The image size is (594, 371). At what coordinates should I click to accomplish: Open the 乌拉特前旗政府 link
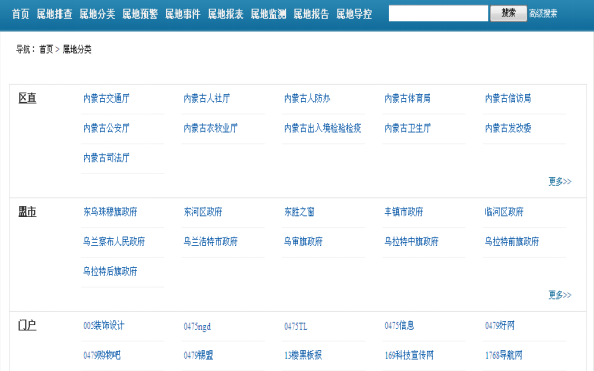[512, 241]
